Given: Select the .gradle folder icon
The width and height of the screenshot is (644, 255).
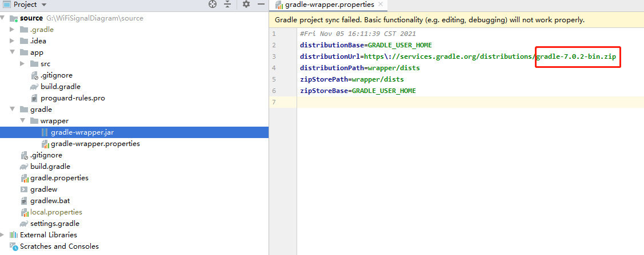Looking at the screenshot, I should click(x=24, y=30).
